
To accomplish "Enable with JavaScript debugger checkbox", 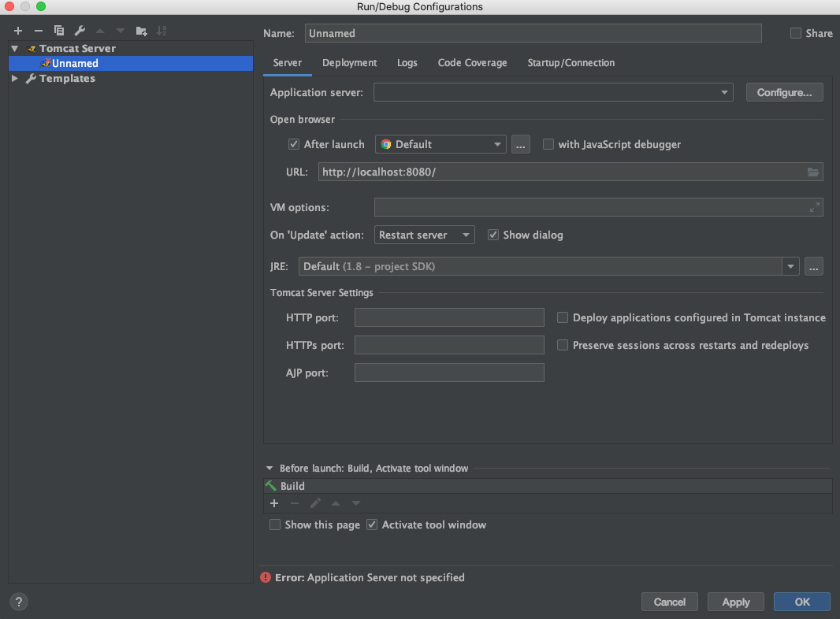I will coord(548,144).
